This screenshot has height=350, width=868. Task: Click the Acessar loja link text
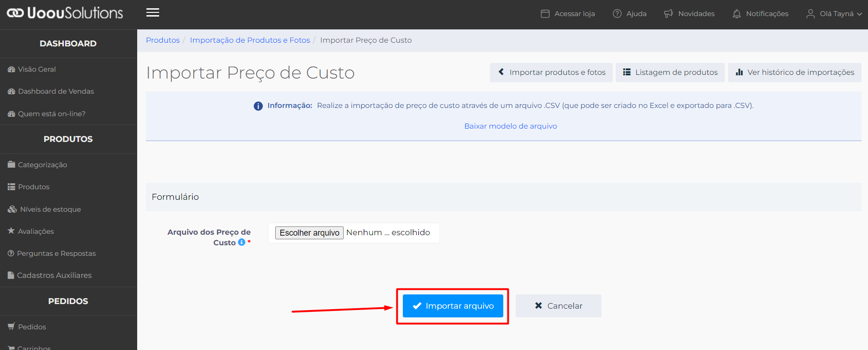pyautogui.click(x=575, y=14)
